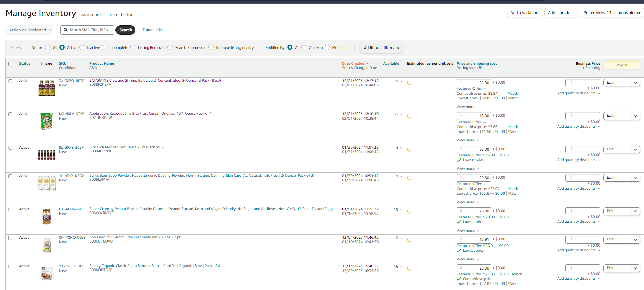Click the Add a product button
Viewport: 644px width, 290px height.
tap(561, 13)
